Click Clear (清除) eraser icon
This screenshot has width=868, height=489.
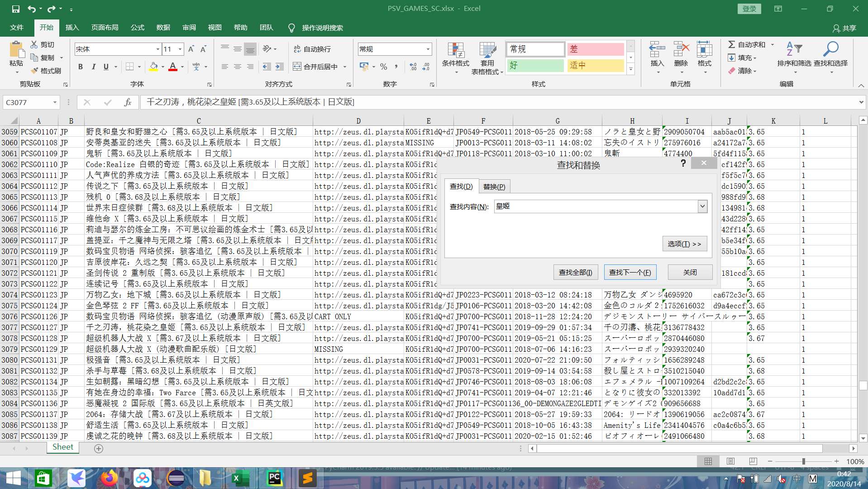pos(731,71)
